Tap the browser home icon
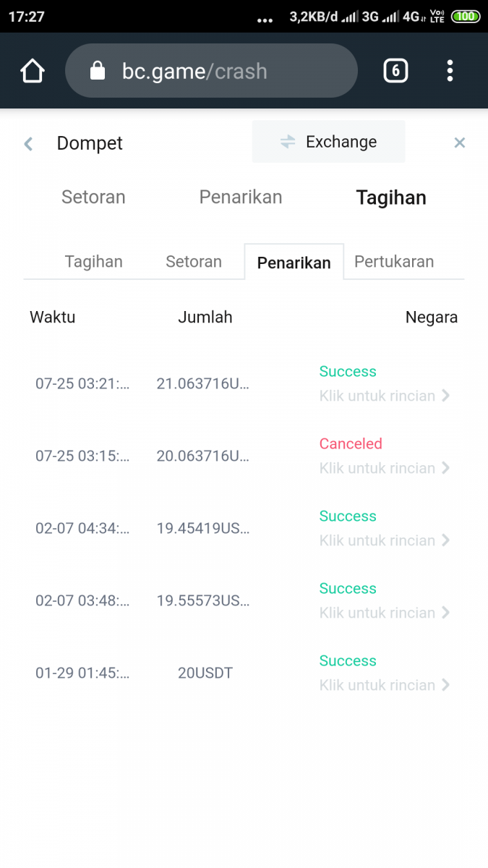This screenshot has height=868, width=488. click(x=33, y=71)
